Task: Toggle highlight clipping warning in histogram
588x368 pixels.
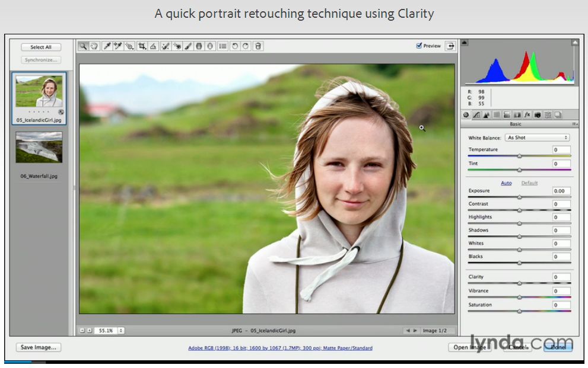Action: pos(574,43)
